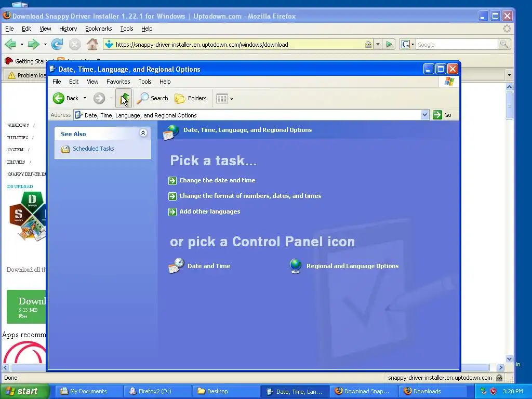Image resolution: width=532 pixels, height=399 pixels.
Task: Open View menu in Control Panel window
Action: point(92,82)
